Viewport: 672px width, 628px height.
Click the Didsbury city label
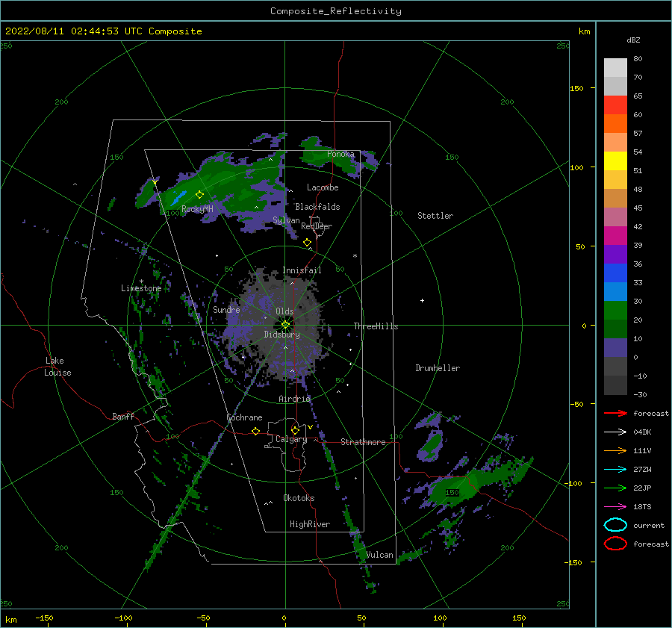point(281,335)
